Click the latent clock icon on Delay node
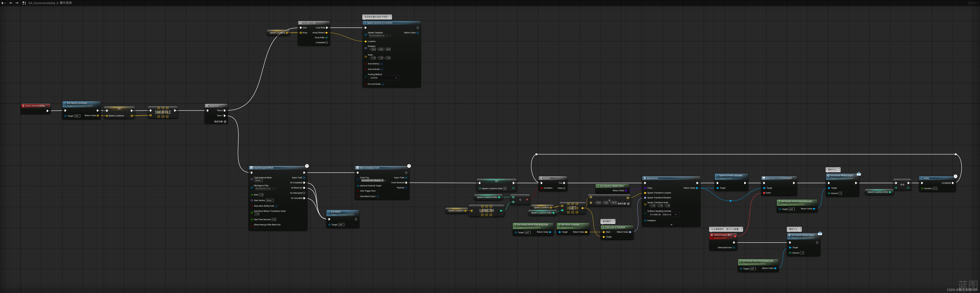Viewport: 980px width, 293px height. pos(955,176)
